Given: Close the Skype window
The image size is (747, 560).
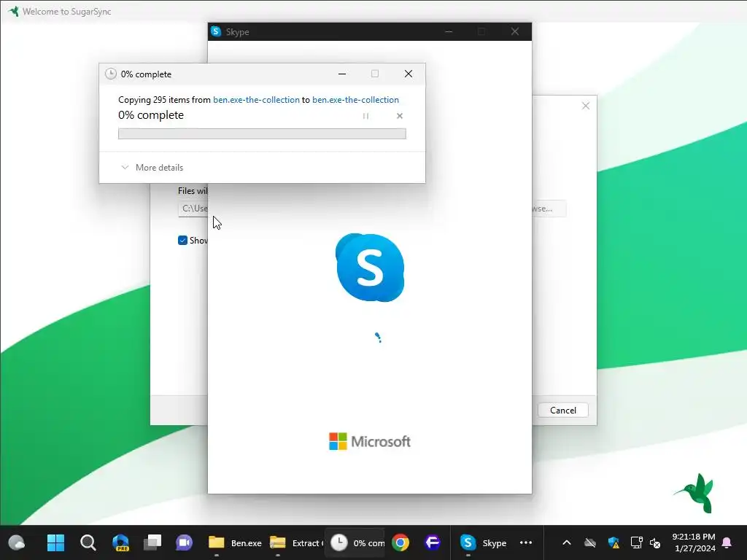Looking at the screenshot, I should tap(514, 31).
